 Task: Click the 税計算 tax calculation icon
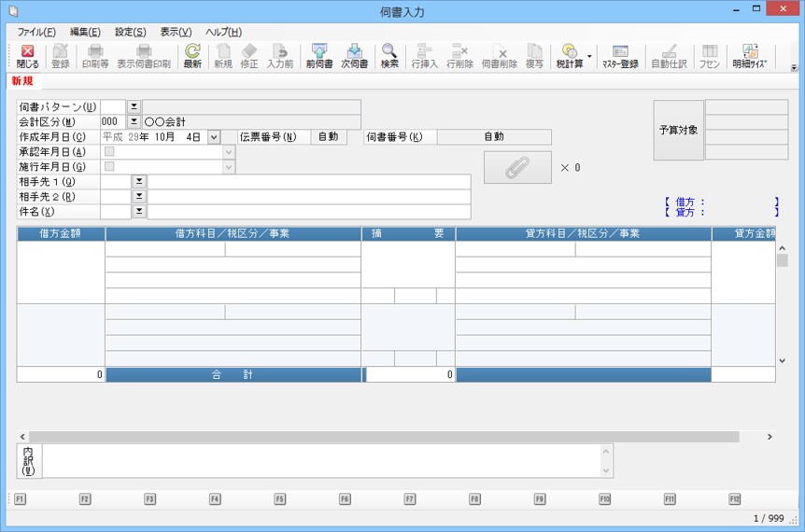point(570,56)
